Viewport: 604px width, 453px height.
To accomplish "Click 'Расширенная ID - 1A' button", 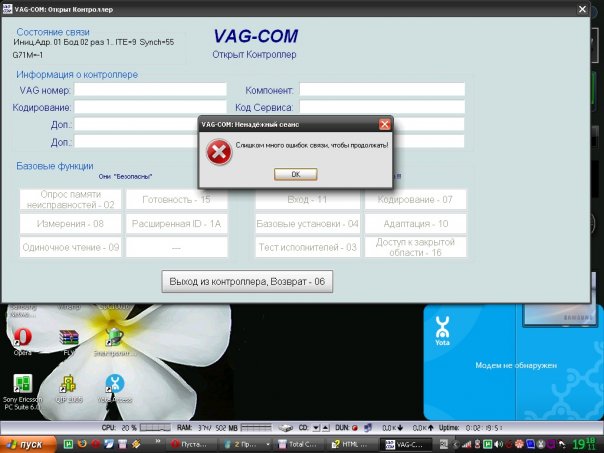I will point(176,224).
